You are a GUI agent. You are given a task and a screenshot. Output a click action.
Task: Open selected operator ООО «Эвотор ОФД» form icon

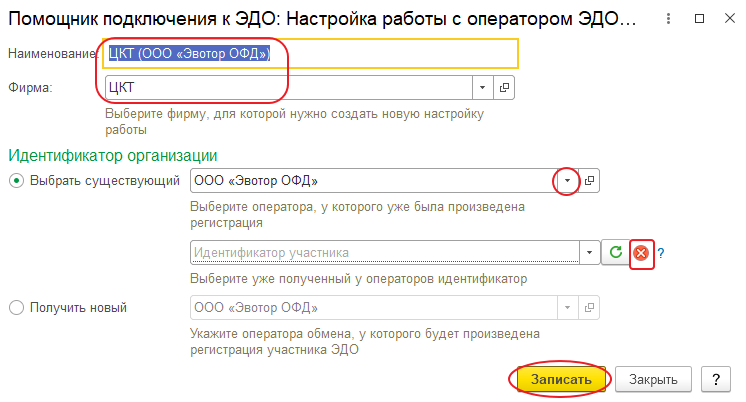[589, 180]
